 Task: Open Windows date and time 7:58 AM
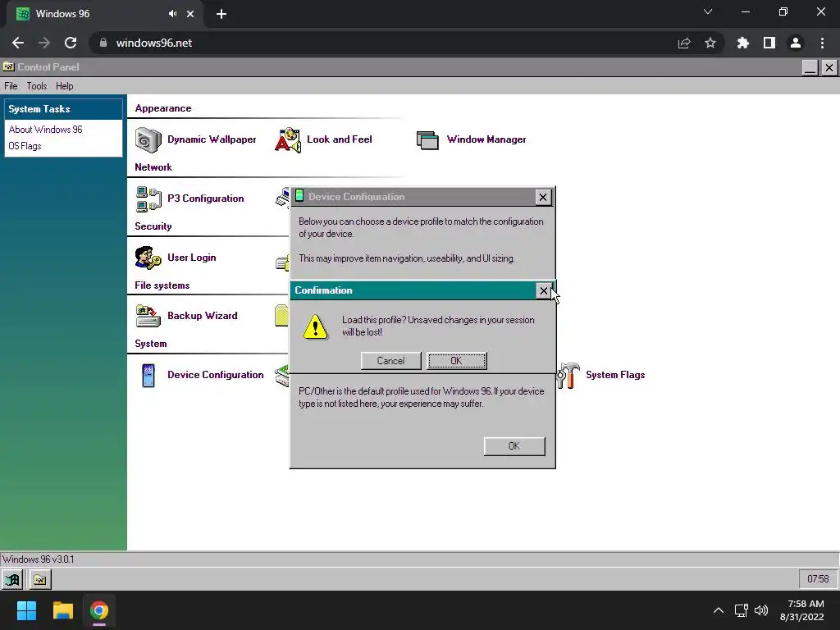pyautogui.click(x=801, y=610)
